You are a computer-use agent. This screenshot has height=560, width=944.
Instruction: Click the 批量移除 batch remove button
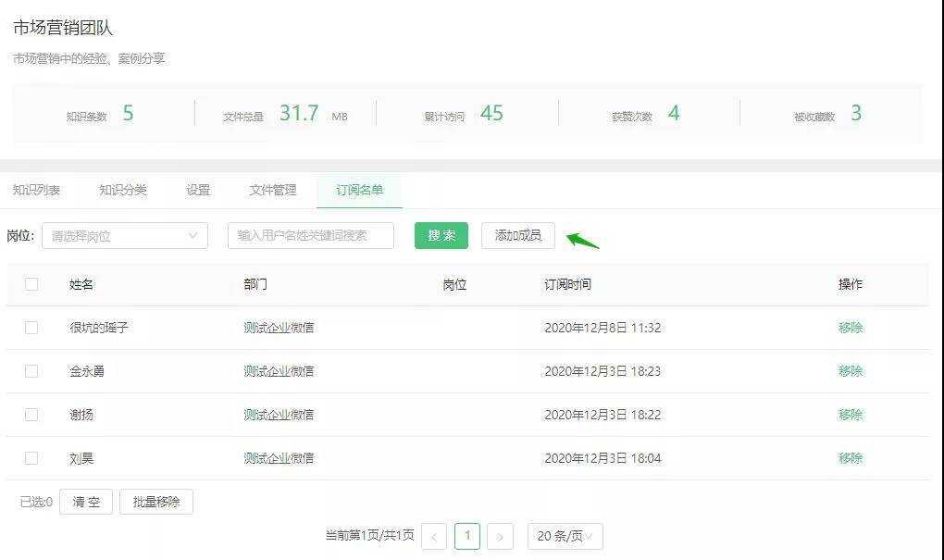(156, 502)
